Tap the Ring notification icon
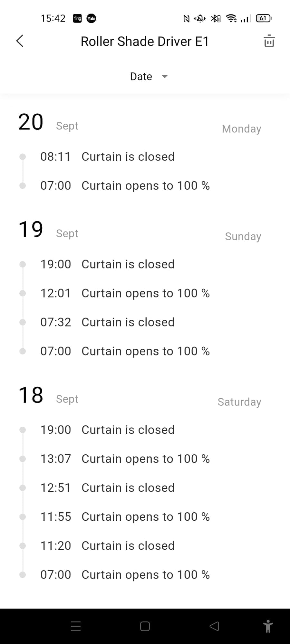The width and height of the screenshot is (290, 644). (77, 18)
